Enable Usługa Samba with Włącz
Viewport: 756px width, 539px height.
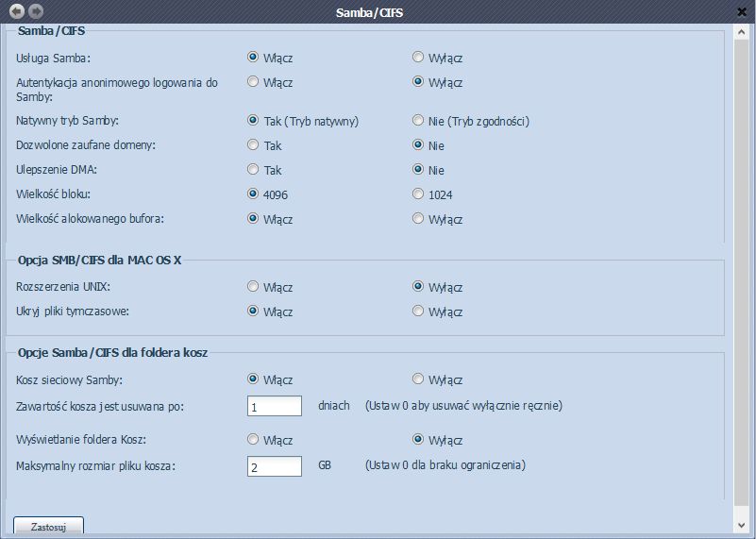253,57
